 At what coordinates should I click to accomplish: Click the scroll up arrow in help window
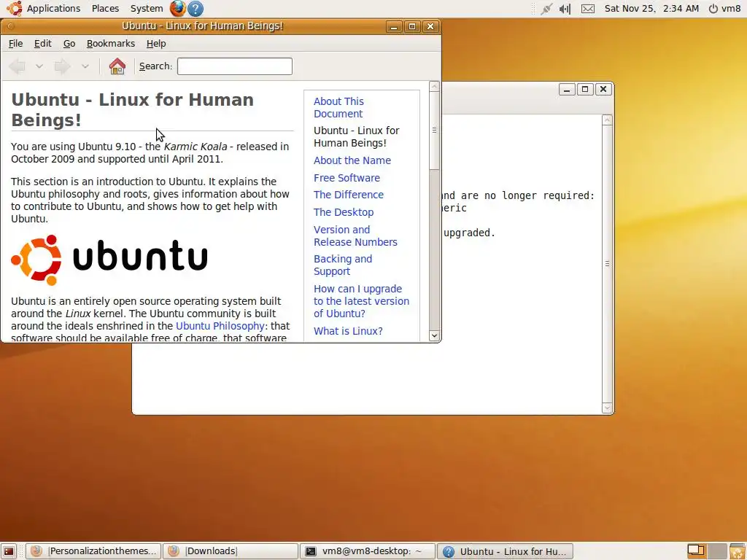pyautogui.click(x=434, y=87)
